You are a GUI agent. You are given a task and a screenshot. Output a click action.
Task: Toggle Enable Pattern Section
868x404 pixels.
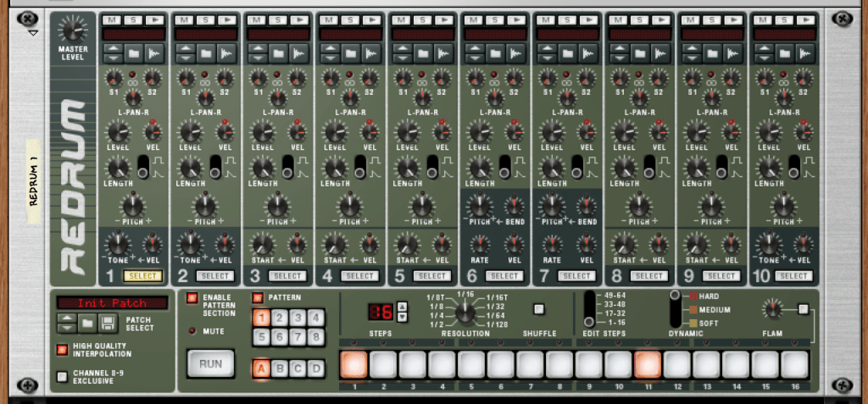coord(192,298)
